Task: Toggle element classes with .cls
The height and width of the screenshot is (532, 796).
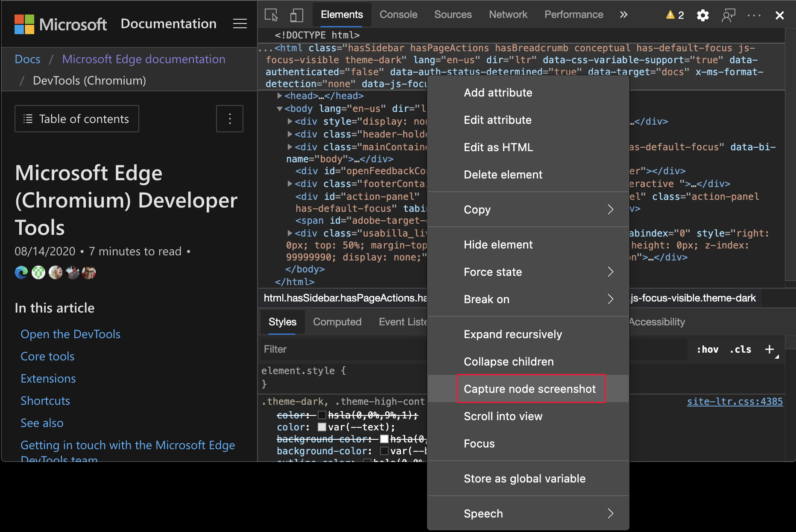Action: [x=740, y=349]
